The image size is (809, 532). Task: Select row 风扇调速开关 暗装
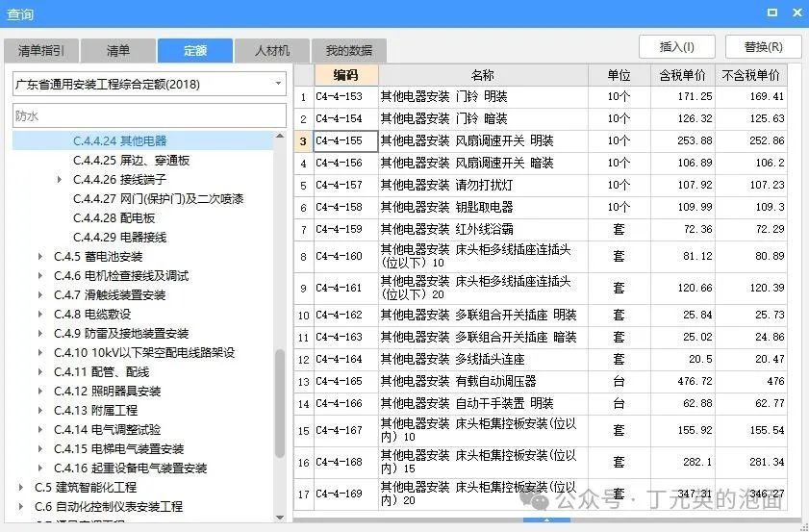click(541, 163)
